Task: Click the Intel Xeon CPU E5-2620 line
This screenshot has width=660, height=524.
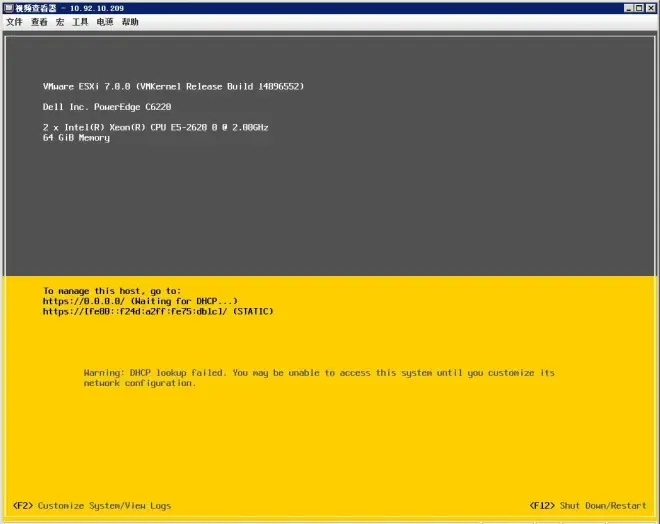Action: (155, 127)
